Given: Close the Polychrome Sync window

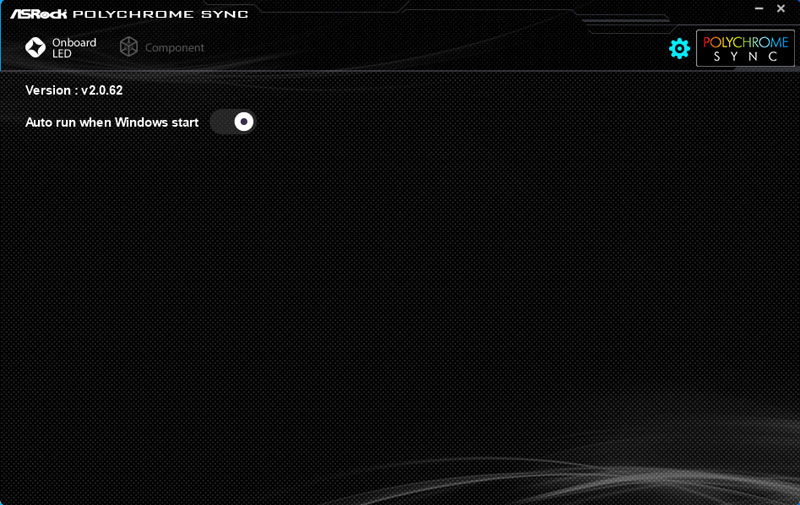Looking at the screenshot, I should (x=781, y=9).
